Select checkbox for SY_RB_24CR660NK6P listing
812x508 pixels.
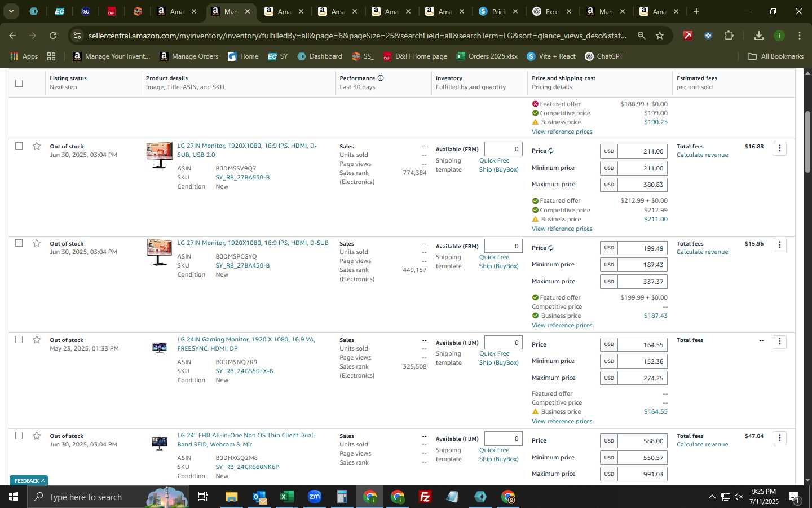point(19,436)
